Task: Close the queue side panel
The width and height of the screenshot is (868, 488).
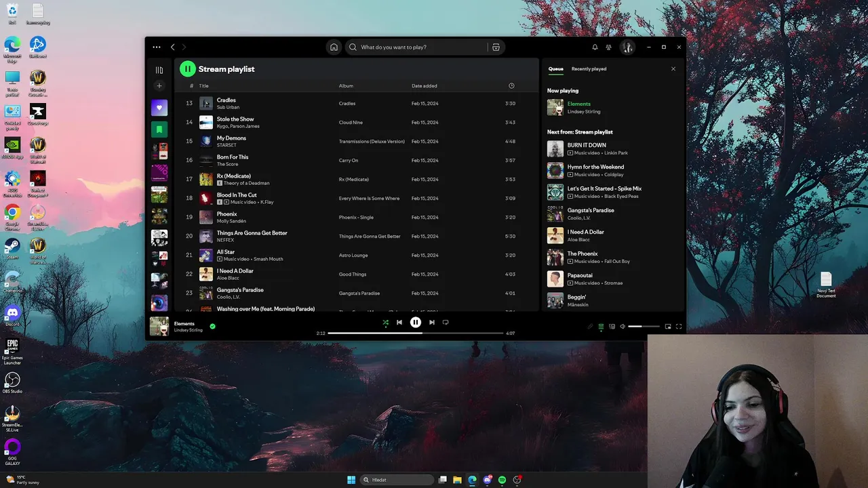Action: pyautogui.click(x=673, y=69)
